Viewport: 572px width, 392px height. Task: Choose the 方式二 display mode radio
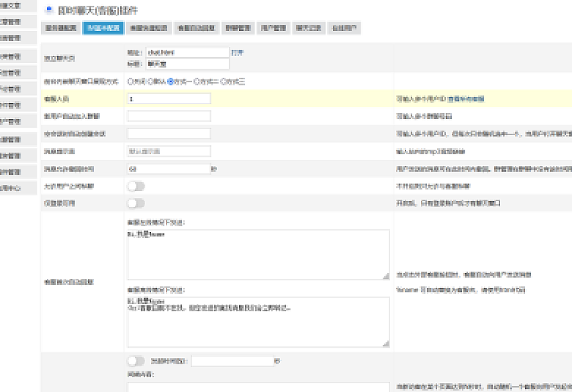click(x=197, y=82)
